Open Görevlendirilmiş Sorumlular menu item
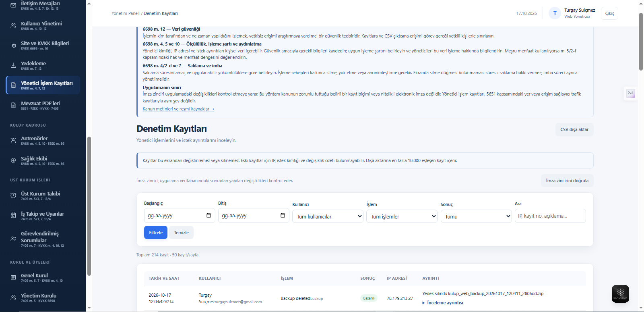This screenshot has width=644, height=312. click(43, 239)
